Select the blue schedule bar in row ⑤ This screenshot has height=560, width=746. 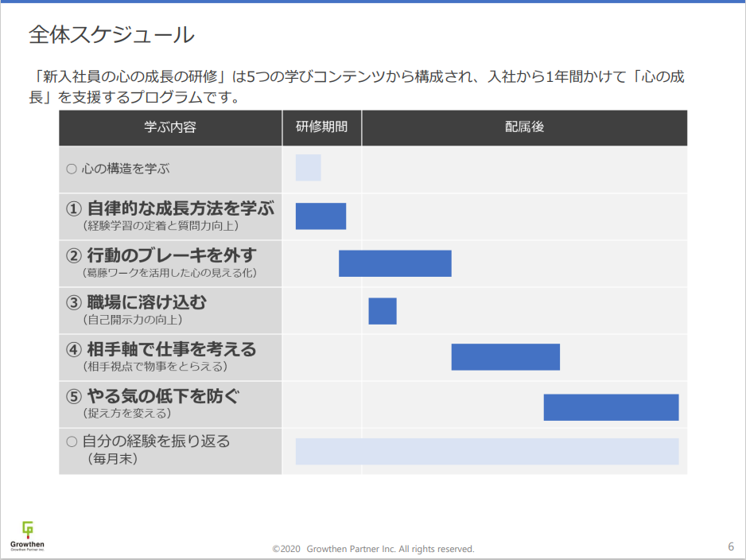(x=611, y=407)
